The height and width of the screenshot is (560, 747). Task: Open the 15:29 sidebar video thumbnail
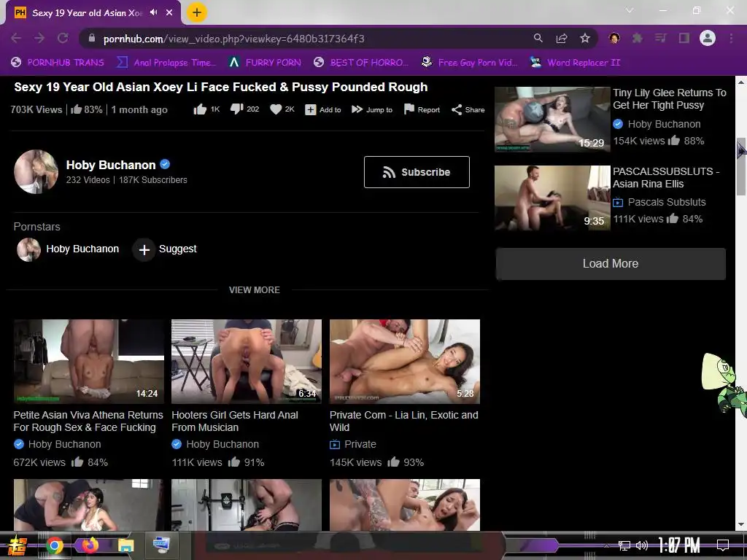click(x=552, y=120)
